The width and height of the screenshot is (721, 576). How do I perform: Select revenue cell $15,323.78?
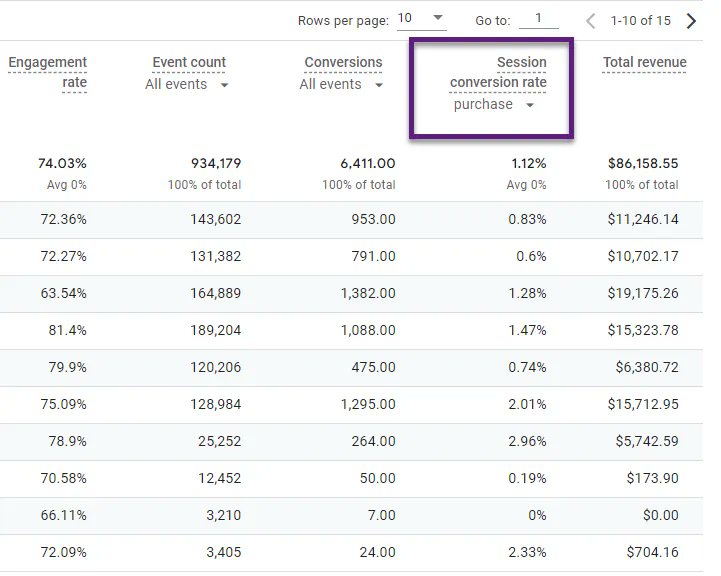[x=643, y=330]
